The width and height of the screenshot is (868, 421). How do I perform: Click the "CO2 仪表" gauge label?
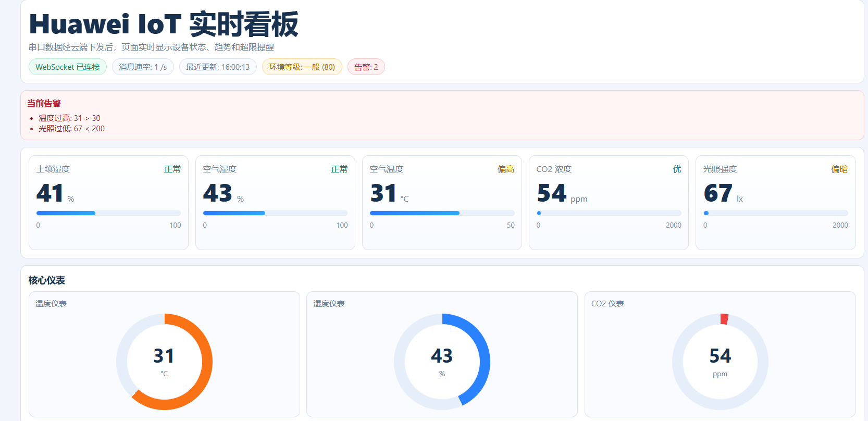tap(607, 304)
